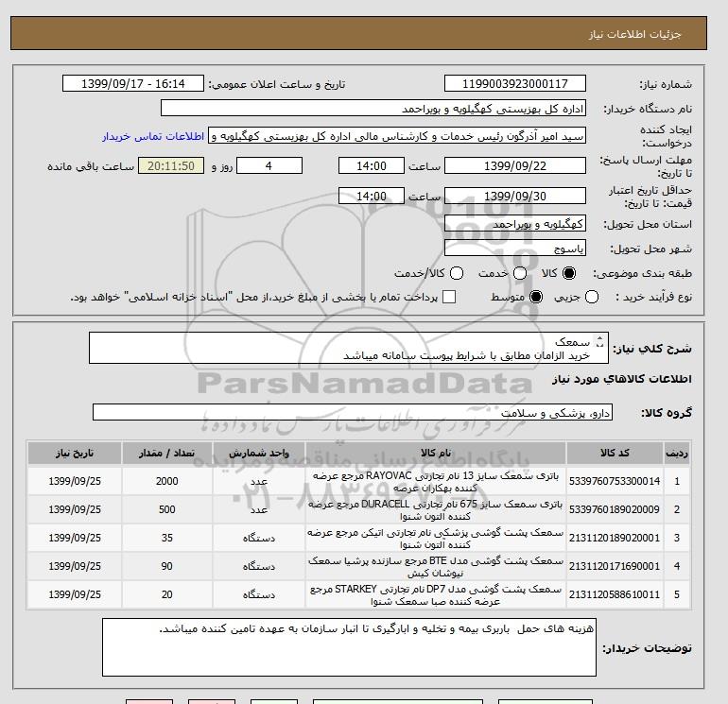
Task: Click quantity 2000 in row 1
Action: [167, 481]
